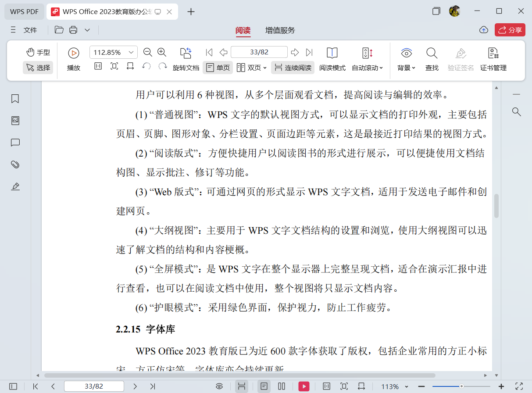Image resolution: width=532 pixels, height=393 pixels.
Task: Toggle continuous reading (连续阅读) mode
Action: [x=293, y=68]
